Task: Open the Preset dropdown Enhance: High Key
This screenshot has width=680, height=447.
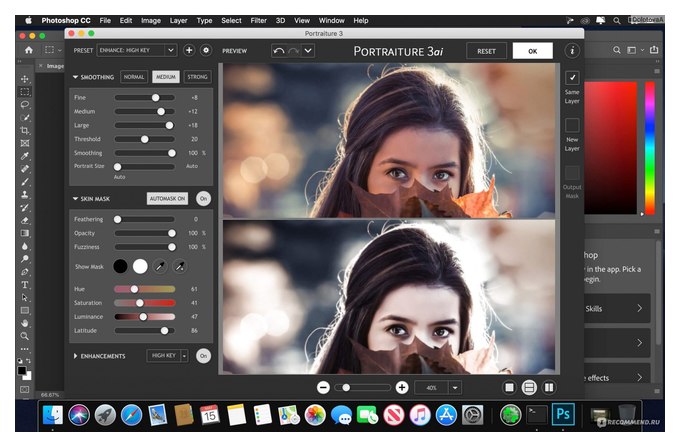Action: [x=137, y=50]
